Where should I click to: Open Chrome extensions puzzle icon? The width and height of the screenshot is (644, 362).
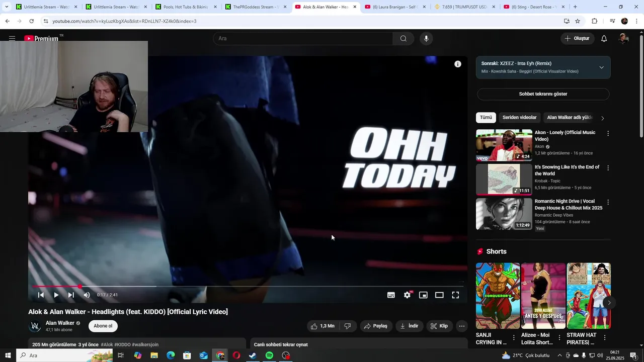[594, 21]
